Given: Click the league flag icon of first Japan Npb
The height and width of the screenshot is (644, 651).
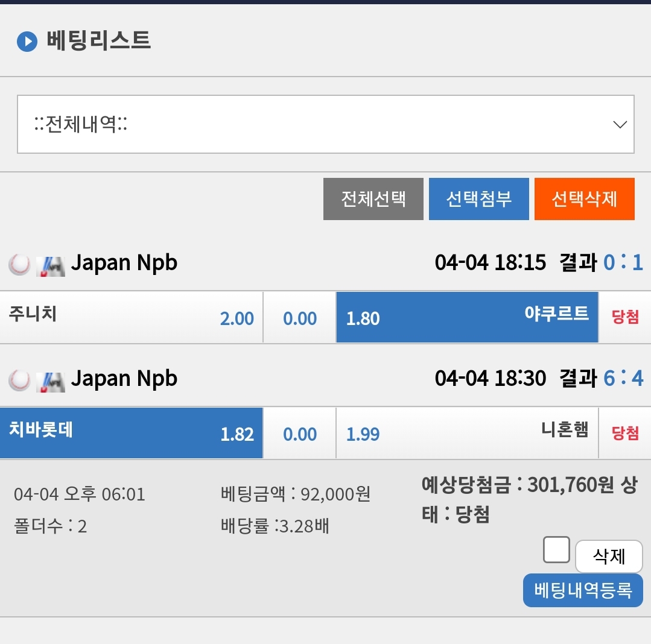Looking at the screenshot, I should 50,267.
